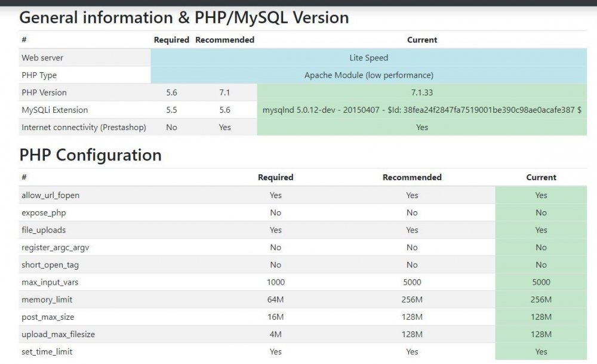Click the current PHP version 7.1.33 cell
This screenshot has height=364, width=597.
pyautogui.click(x=421, y=92)
